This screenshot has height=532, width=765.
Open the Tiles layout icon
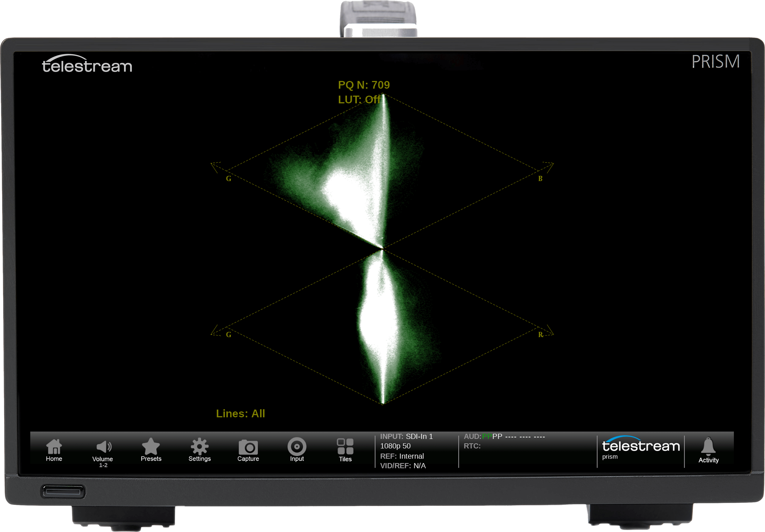(345, 450)
